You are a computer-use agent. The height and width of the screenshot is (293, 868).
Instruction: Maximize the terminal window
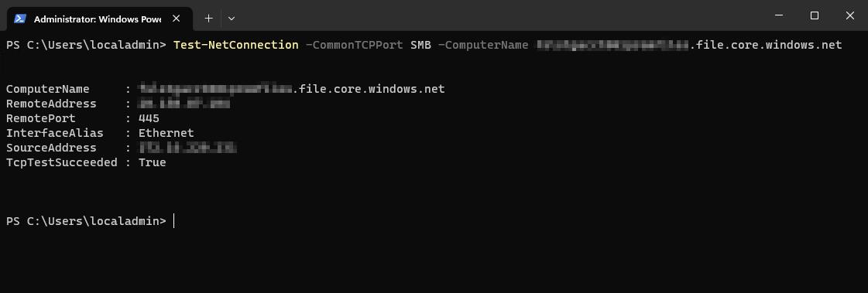coord(815,15)
